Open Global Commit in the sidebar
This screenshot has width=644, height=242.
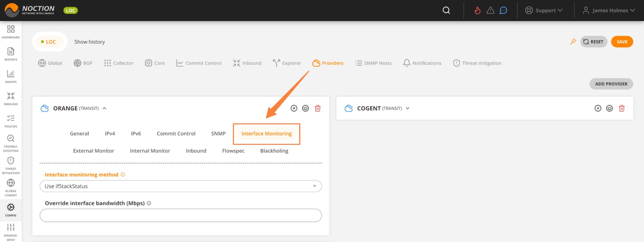tap(11, 187)
